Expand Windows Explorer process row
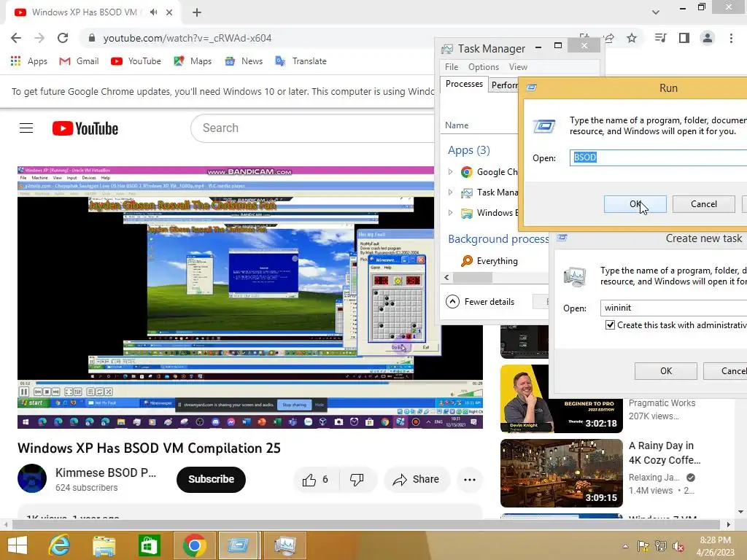747x560 pixels. [x=450, y=213]
